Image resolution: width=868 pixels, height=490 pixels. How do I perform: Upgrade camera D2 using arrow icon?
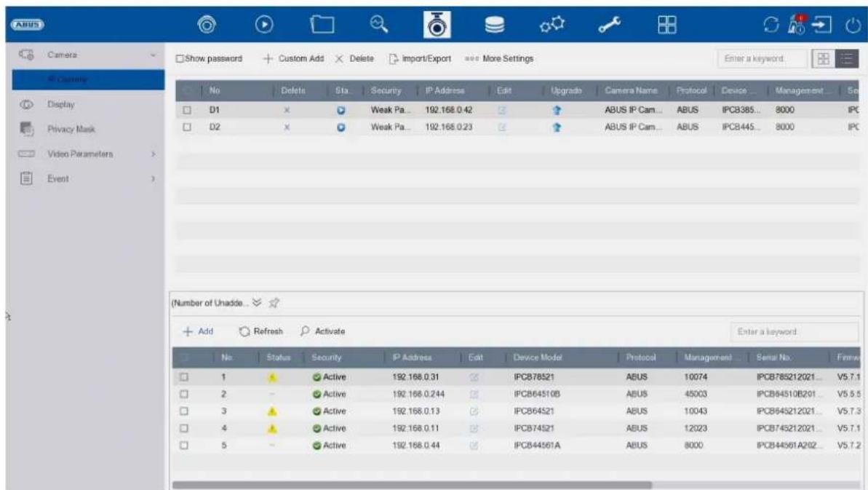tap(557, 127)
